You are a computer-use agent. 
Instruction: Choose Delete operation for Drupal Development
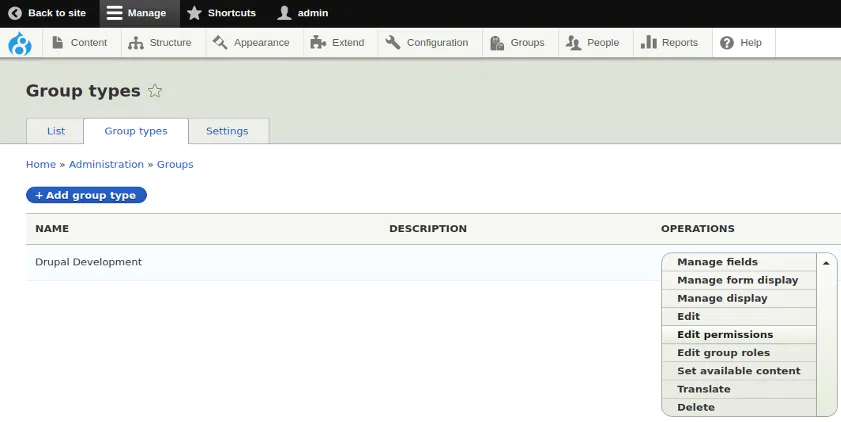click(x=739, y=408)
